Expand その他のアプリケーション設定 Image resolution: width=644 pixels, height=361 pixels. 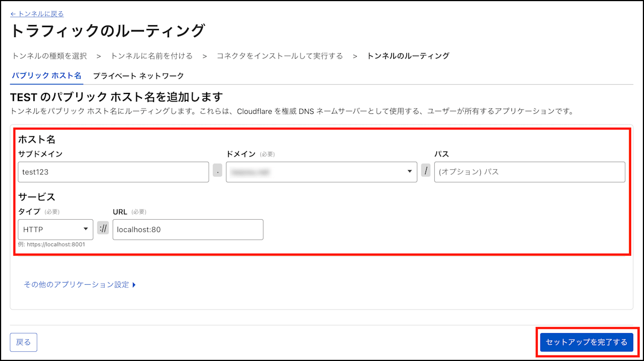pyautogui.click(x=80, y=285)
